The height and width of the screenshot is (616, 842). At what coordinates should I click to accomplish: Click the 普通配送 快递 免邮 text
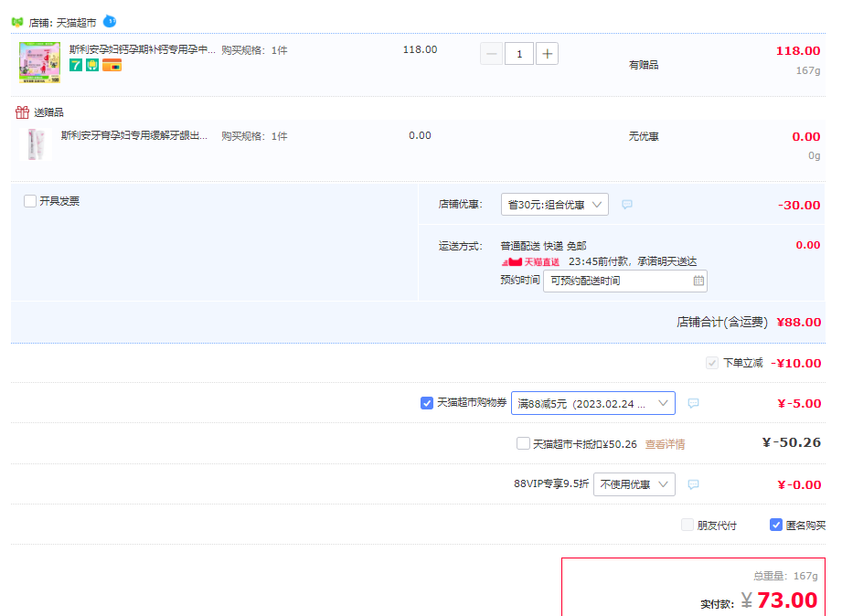click(x=543, y=246)
